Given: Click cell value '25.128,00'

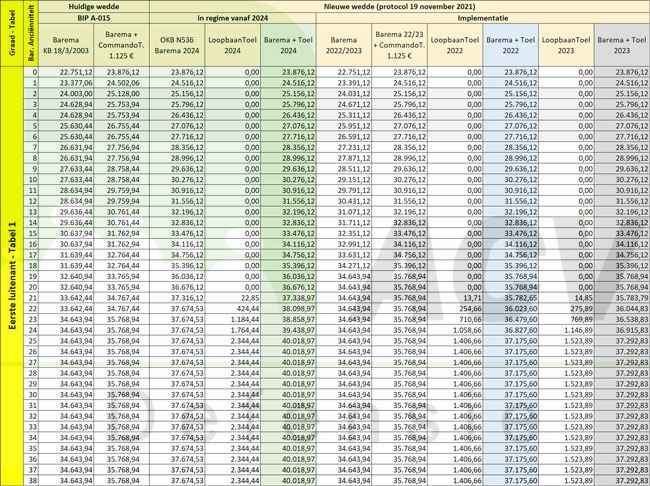Looking at the screenshot, I should click(x=123, y=94).
